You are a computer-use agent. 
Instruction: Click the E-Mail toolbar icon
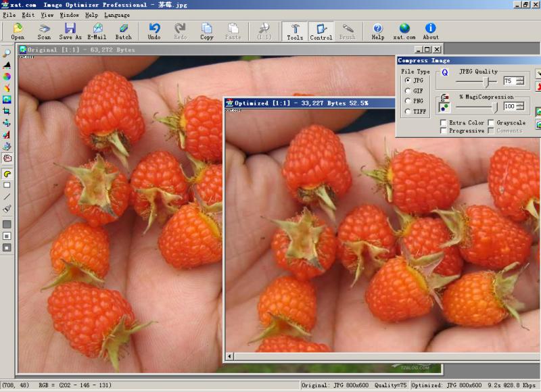(97, 30)
